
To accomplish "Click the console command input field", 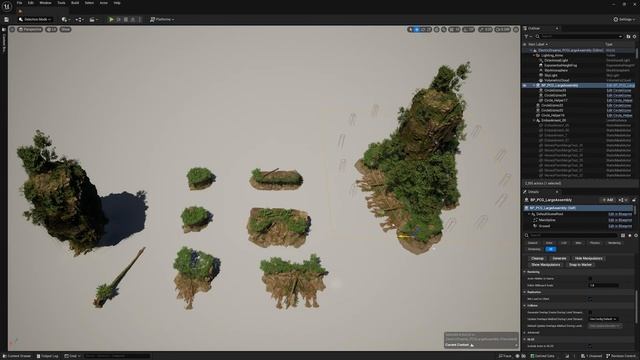I will tap(117, 356).
